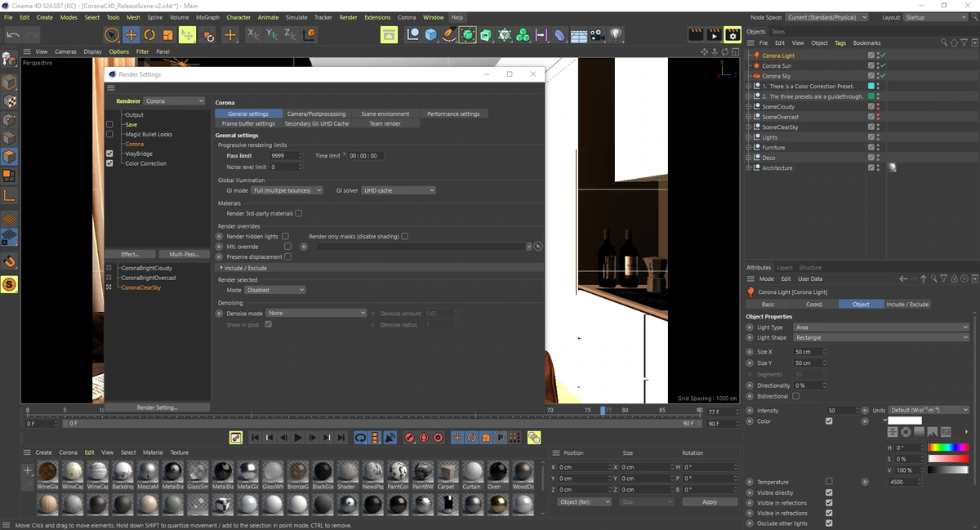Toggle the X axis lock
The height and width of the screenshot is (530, 980).
pos(254,34)
